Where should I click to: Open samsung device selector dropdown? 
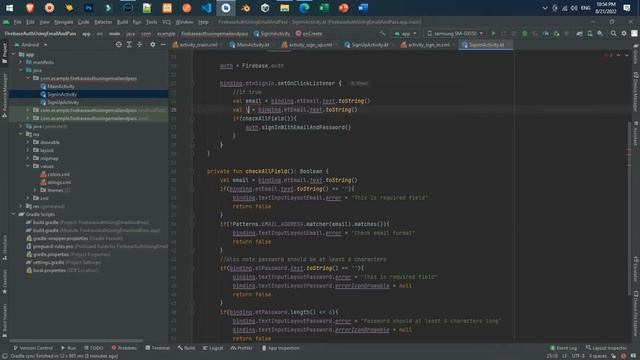tap(455, 33)
